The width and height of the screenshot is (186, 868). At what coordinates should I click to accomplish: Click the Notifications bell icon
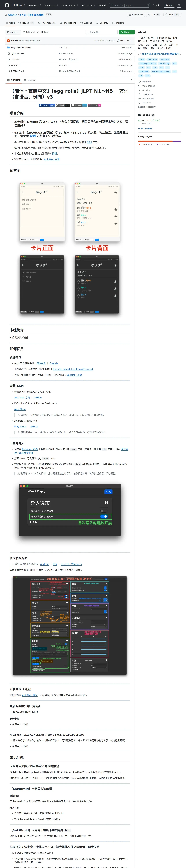(130, 15)
